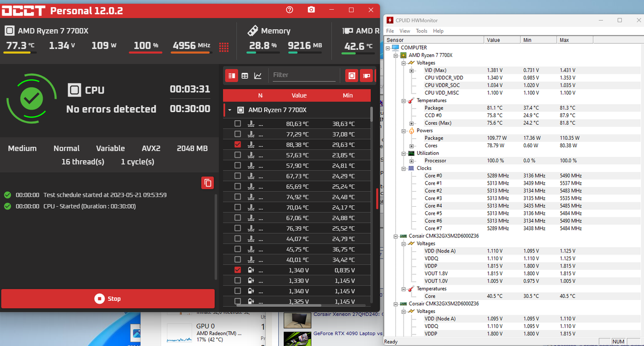The image size is (644, 346).
Task: Click Min column header in OCCT
Action: point(348,96)
